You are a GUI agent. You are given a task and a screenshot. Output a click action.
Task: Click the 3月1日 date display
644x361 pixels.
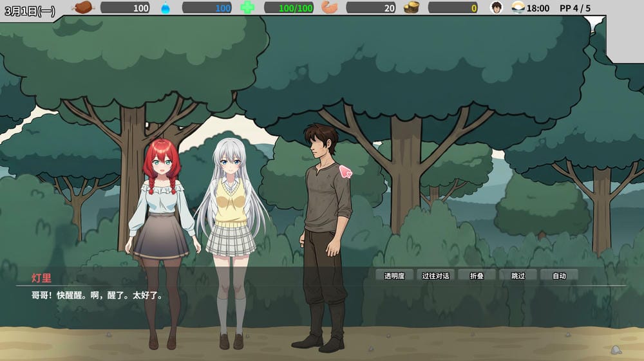[30, 10]
